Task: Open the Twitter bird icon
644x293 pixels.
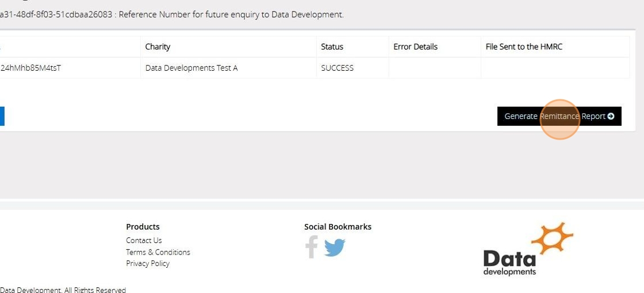Action: [x=335, y=248]
